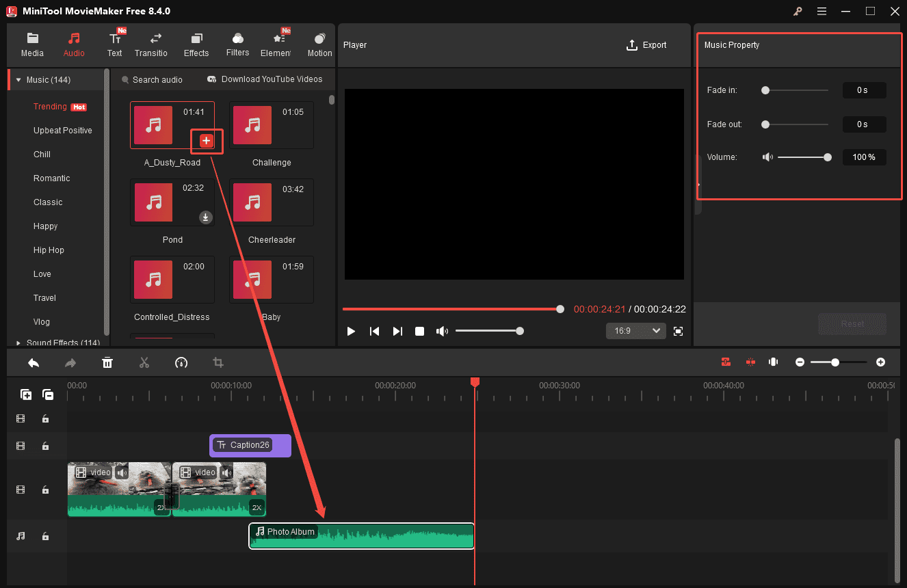
Task: Open the aspect ratio dropdown showing 16:9
Action: [635, 330]
